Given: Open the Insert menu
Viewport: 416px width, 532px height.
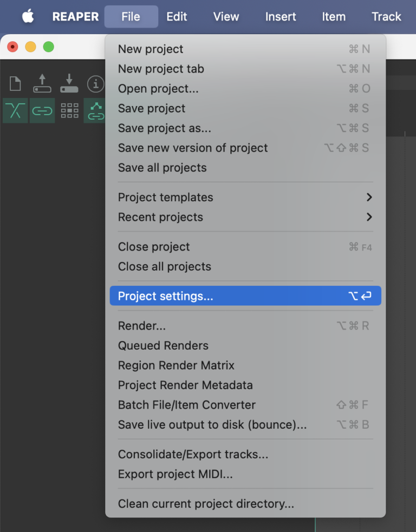Looking at the screenshot, I should pyautogui.click(x=281, y=17).
